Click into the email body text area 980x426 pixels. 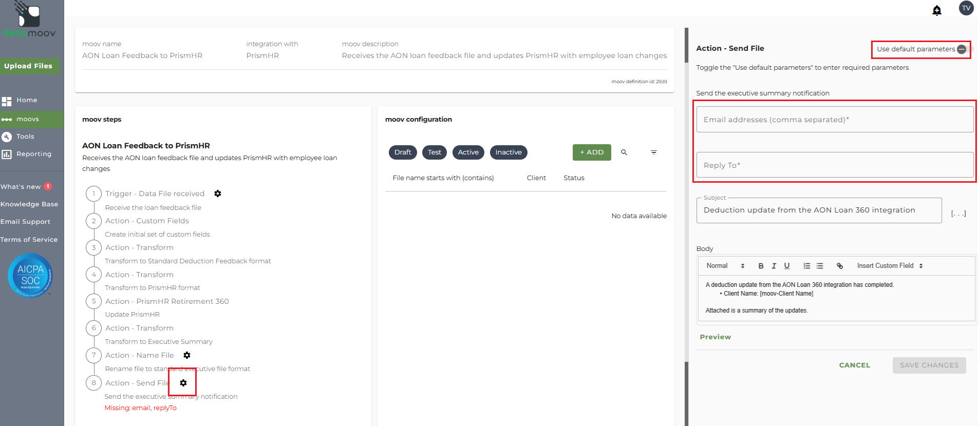(837, 298)
